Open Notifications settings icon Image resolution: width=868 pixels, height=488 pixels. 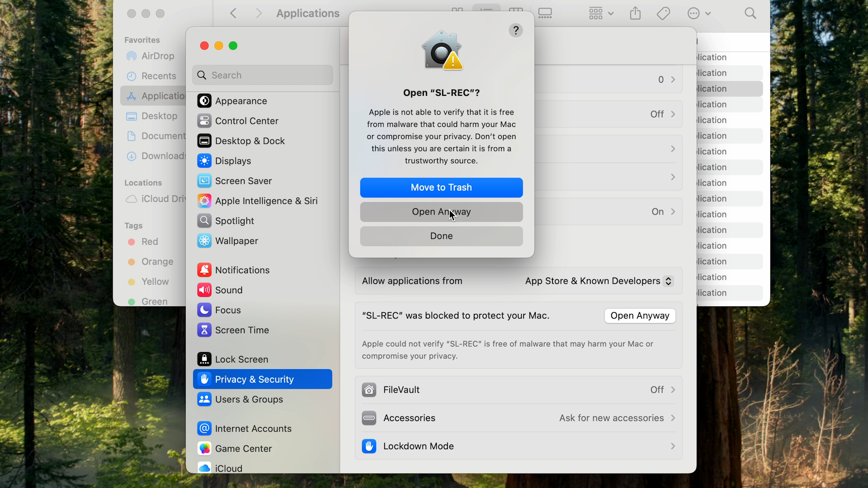(x=204, y=270)
